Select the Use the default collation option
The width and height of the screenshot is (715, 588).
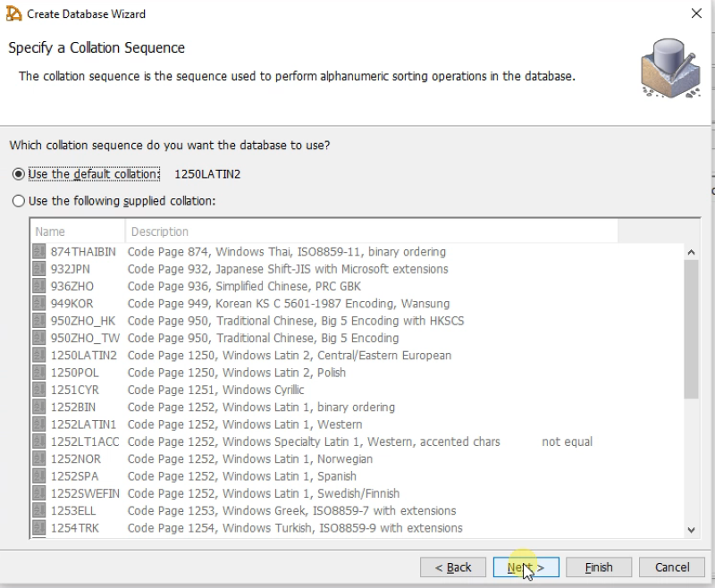tap(19, 174)
